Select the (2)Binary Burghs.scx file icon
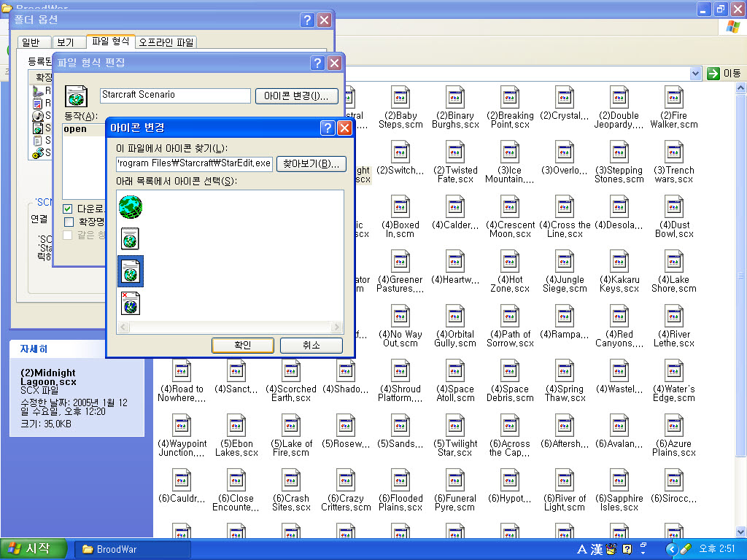Image resolution: width=747 pixels, height=560 pixels. coord(455,98)
